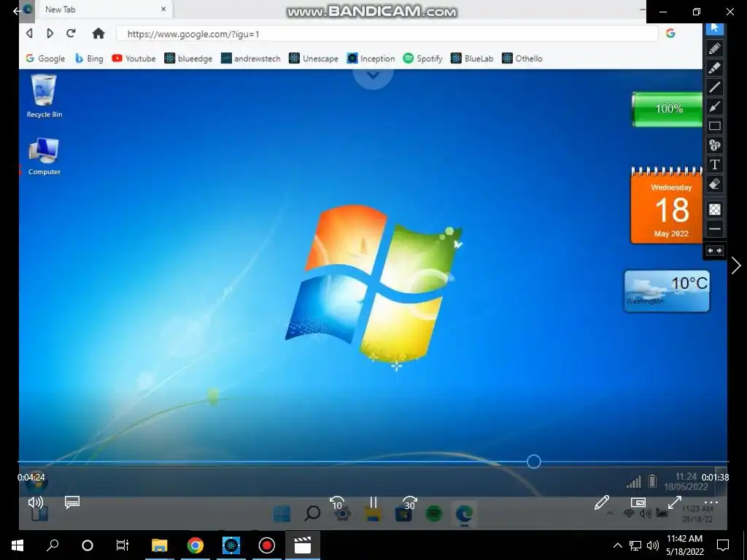Open Windows taskbar search

coord(53,545)
